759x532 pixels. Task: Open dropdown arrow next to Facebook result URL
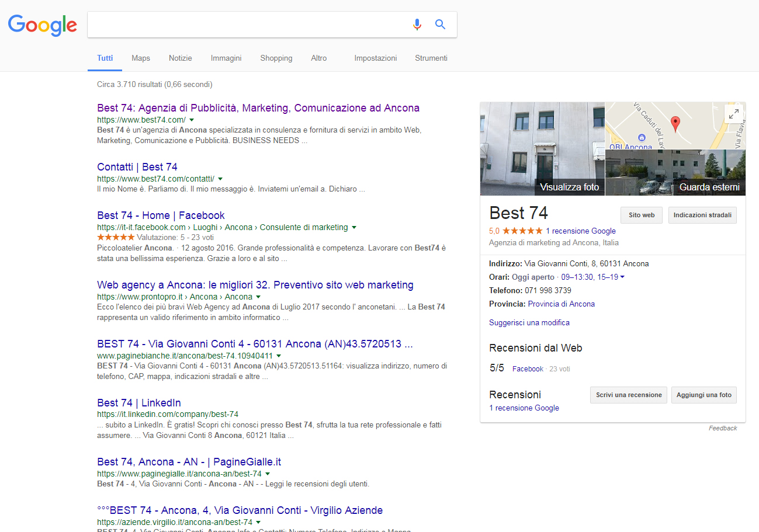(x=354, y=227)
